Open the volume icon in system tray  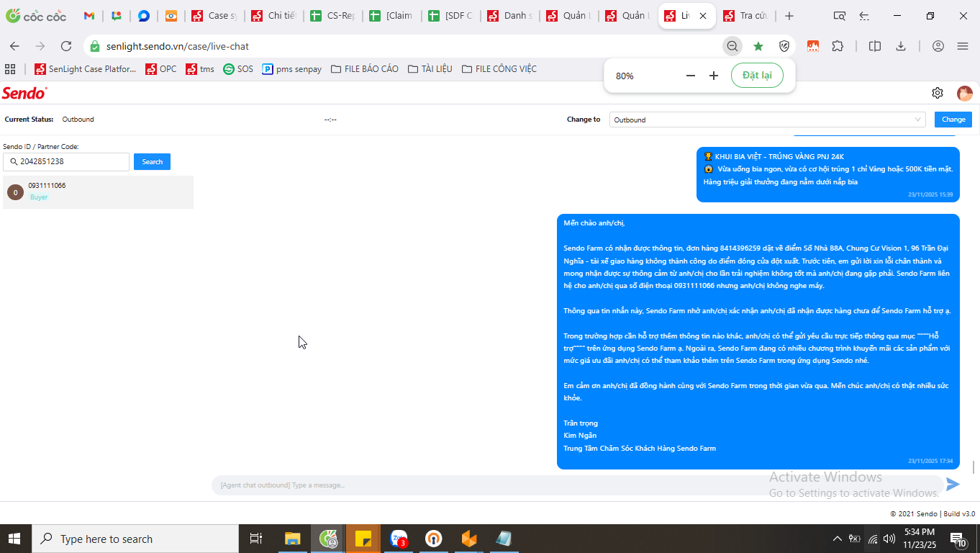tap(889, 539)
